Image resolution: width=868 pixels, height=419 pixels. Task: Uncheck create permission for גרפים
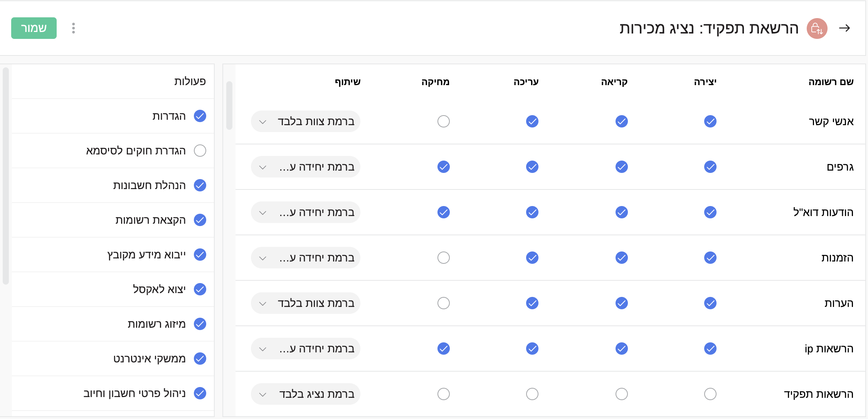(710, 167)
